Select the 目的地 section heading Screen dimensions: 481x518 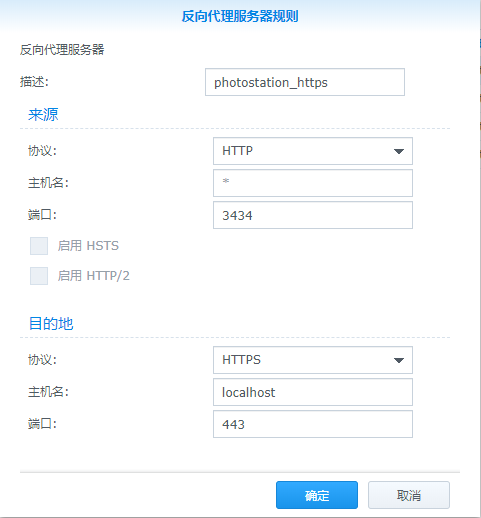click(x=51, y=324)
